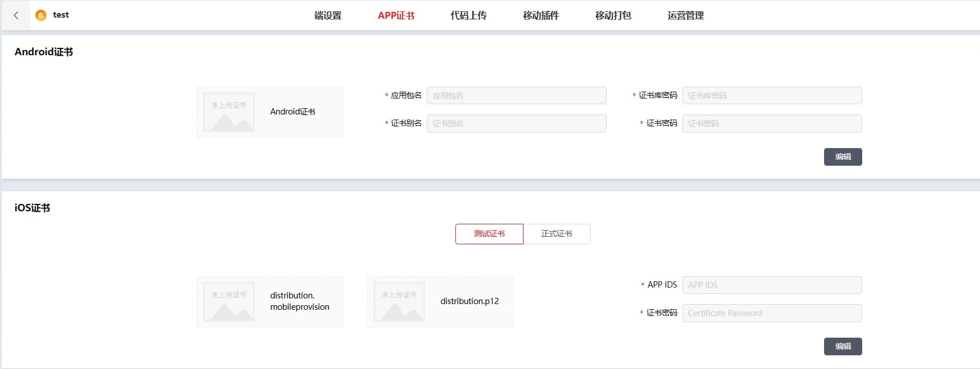The image size is (980, 369).
Task: Click the orange test app icon
Action: (x=41, y=15)
